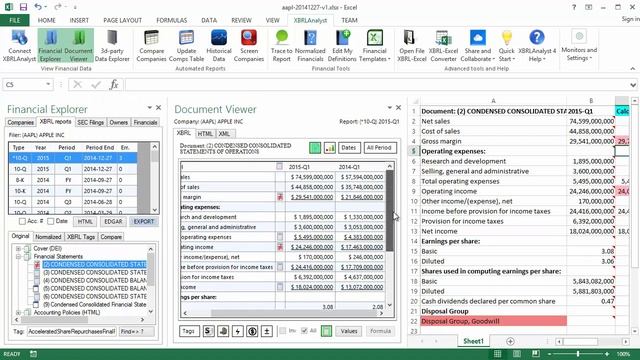Toggle the Inv checkbox in Document Viewer
The width and height of the screenshot is (640, 360).
click(282, 331)
